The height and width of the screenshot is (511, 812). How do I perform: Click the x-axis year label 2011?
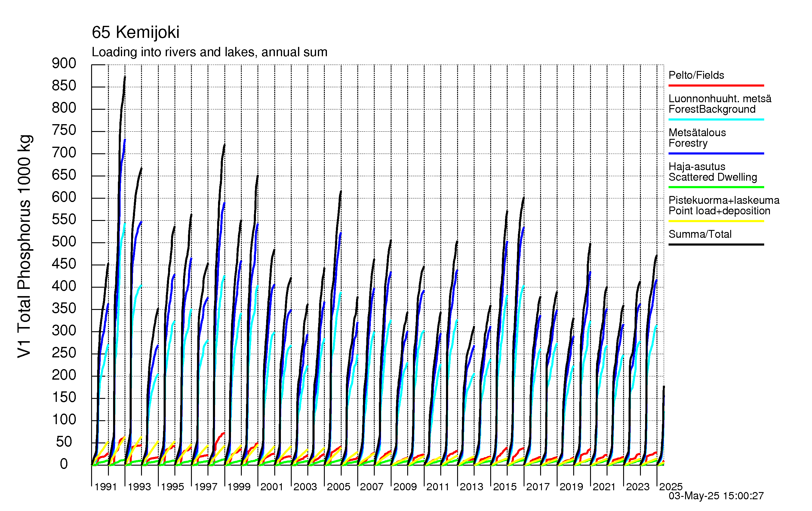point(438,487)
